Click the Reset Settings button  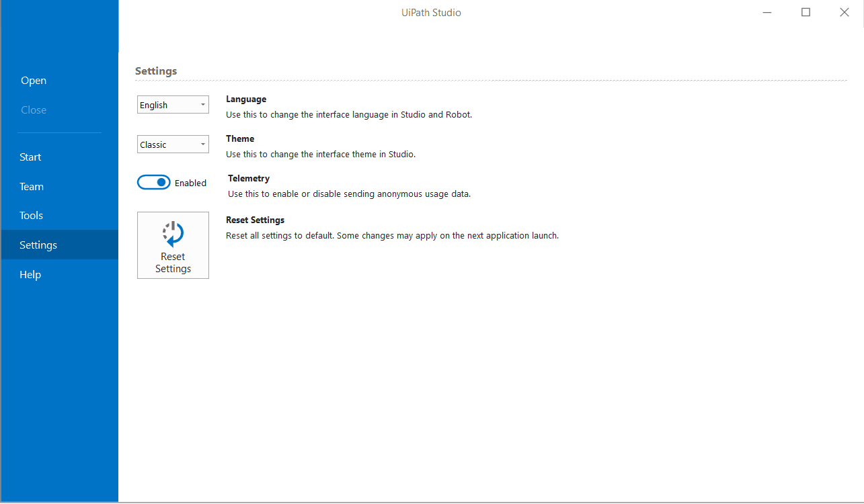pyautogui.click(x=173, y=245)
